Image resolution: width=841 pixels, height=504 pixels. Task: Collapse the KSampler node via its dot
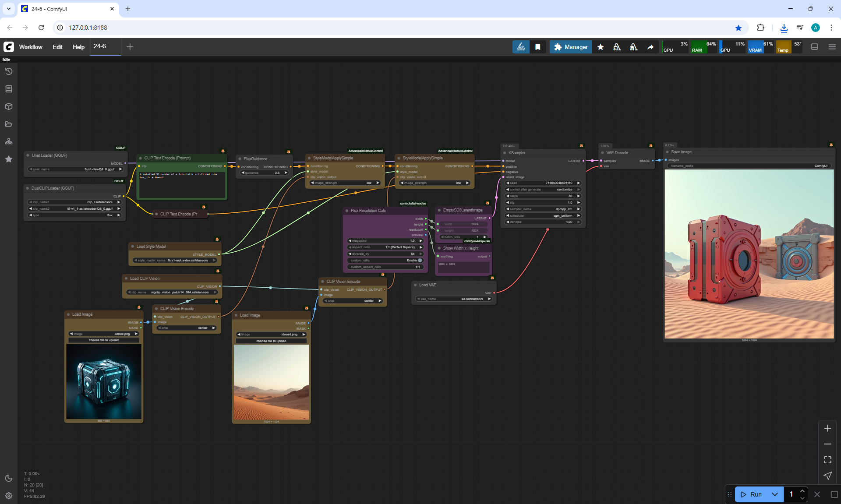click(505, 153)
